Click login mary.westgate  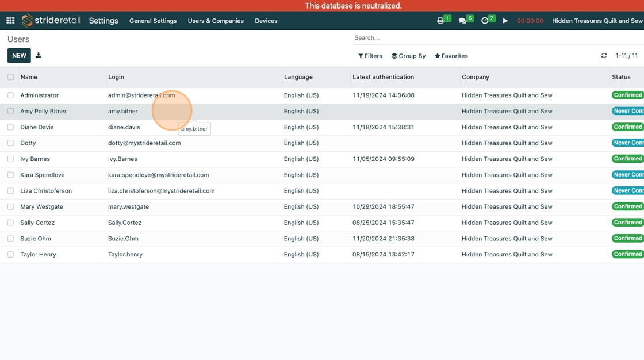(129, 206)
